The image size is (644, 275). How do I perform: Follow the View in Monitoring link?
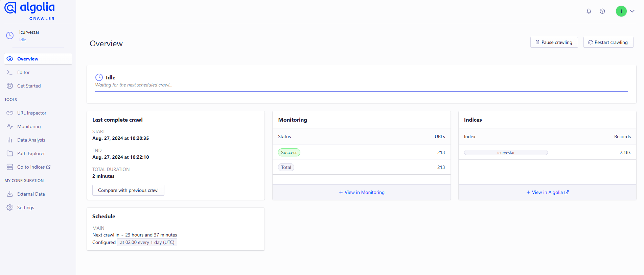(362, 192)
